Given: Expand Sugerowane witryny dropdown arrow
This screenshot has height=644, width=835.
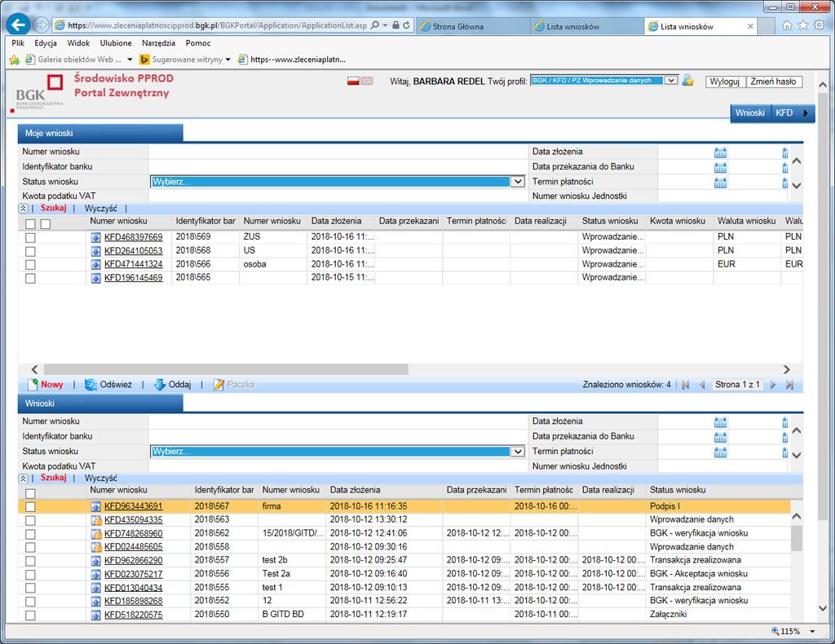Looking at the screenshot, I should tap(228, 60).
